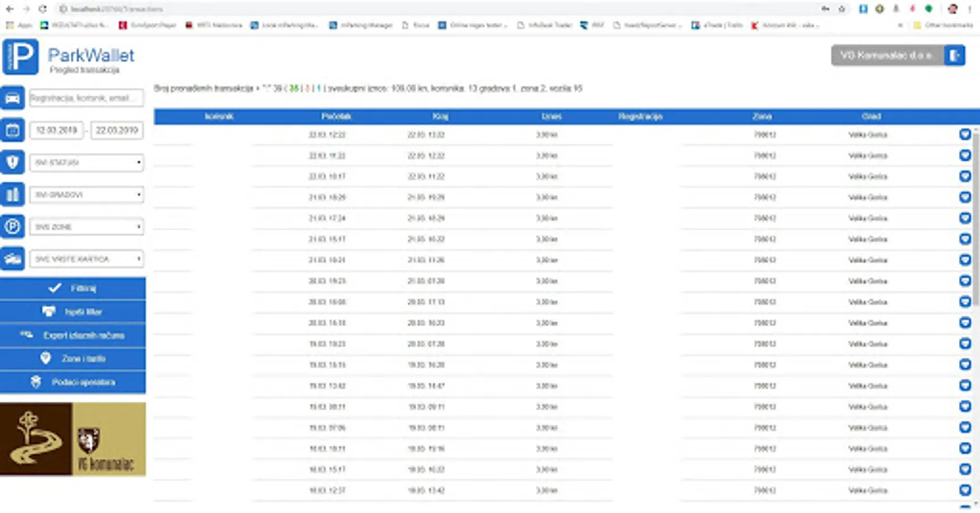The image size is (980, 513).
Task: Open details icon for the 20.03. 19:23 transaction
Action: (965, 281)
